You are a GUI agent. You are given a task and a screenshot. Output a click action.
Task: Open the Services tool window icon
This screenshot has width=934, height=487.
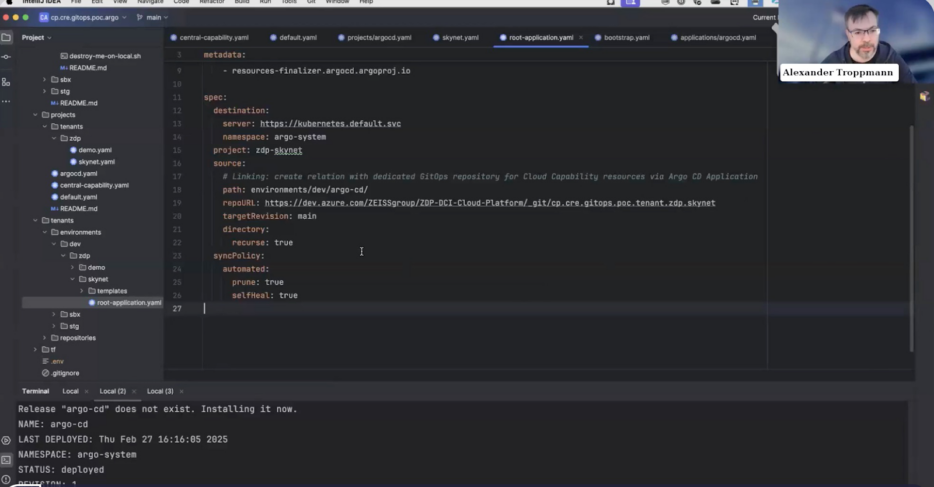6,441
